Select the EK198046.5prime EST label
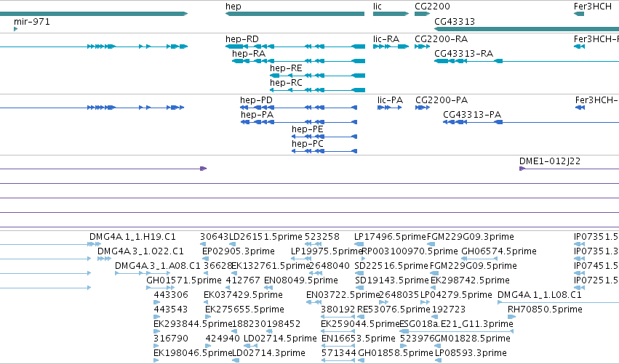This screenshot has height=364, width=619. 193,353
